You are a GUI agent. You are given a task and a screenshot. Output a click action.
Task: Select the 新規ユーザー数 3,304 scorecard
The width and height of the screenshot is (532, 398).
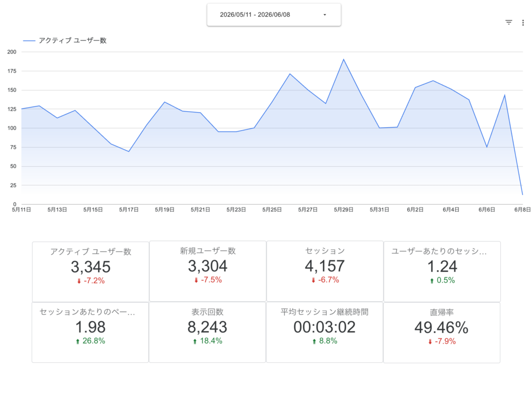point(208,271)
